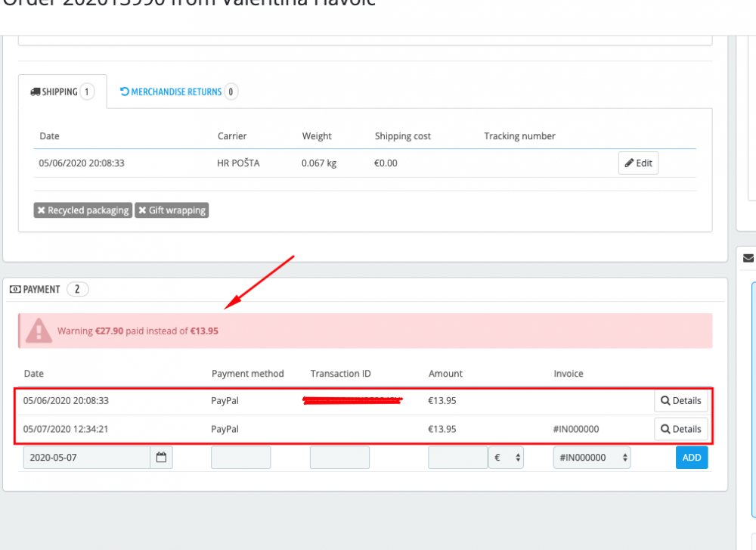The width and height of the screenshot is (756, 550).
Task: Click the envelope icon in side panel
Action: 748,258
